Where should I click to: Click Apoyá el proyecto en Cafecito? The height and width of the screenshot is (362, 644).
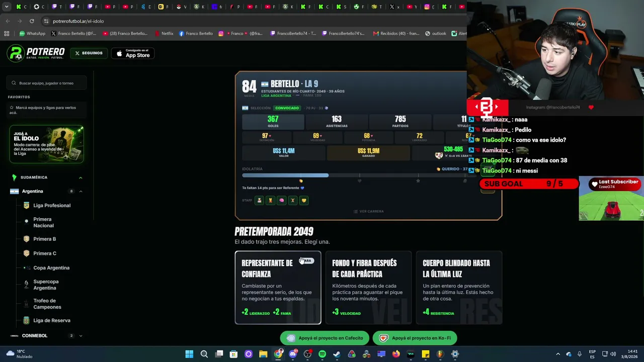[325, 338]
